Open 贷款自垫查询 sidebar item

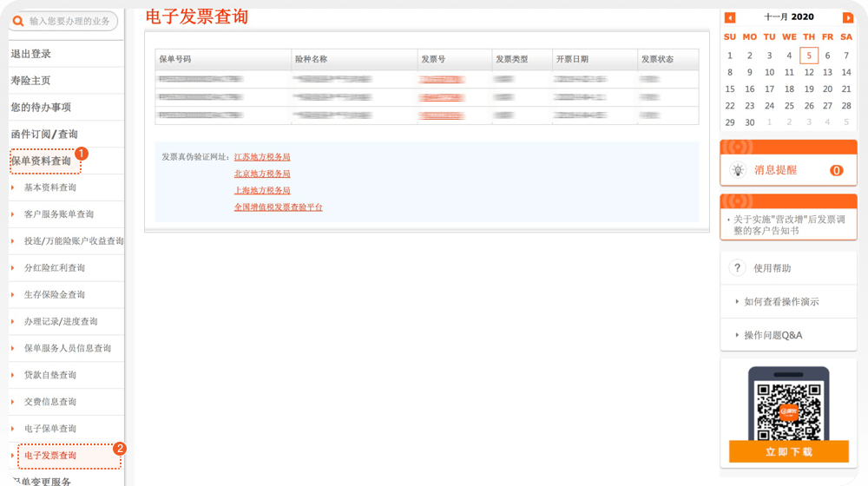[x=50, y=375]
